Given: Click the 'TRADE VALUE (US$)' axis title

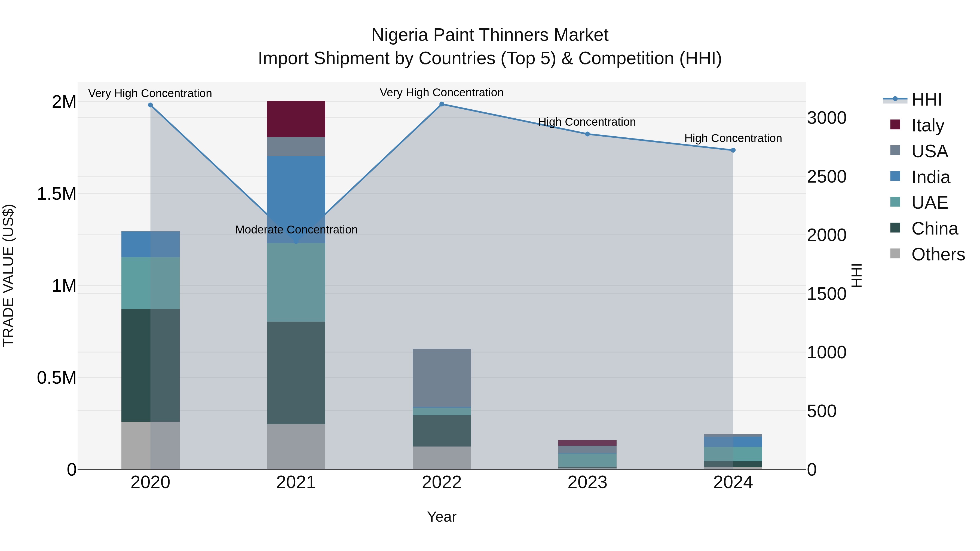Looking at the screenshot, I should (x=8, y=275).
